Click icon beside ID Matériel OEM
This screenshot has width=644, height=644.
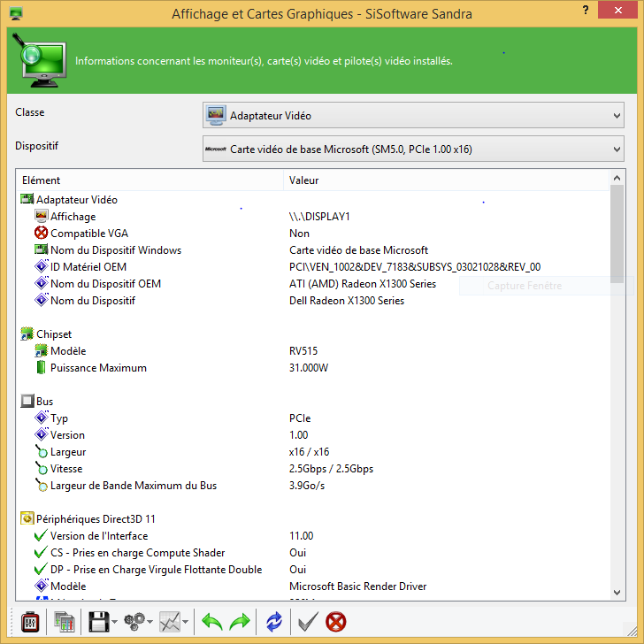(41, 266)
